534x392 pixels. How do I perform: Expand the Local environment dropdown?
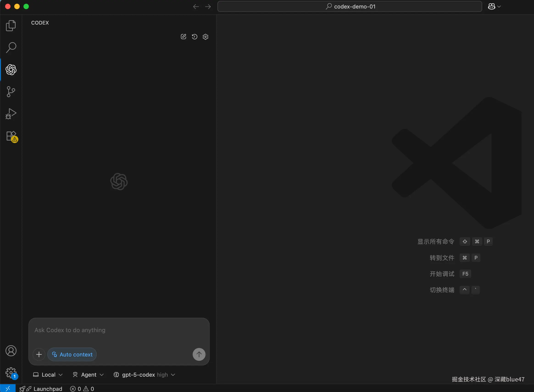coord(48,375)
